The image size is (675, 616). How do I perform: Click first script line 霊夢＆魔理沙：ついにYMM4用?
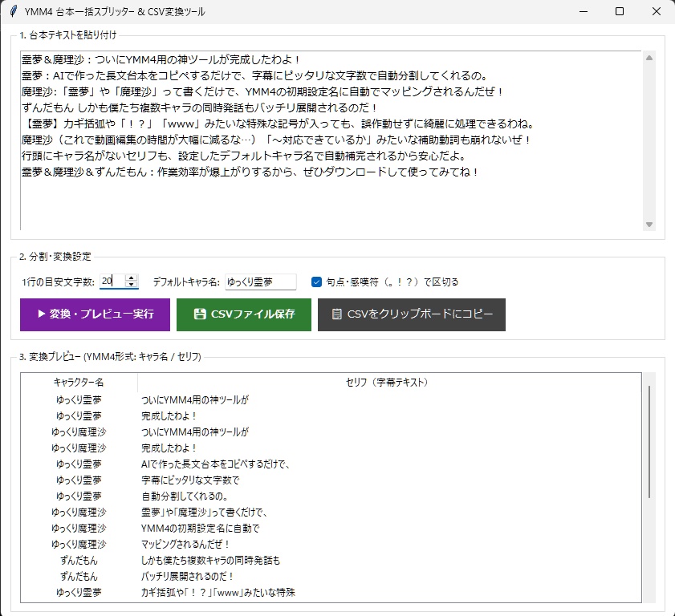161,60
